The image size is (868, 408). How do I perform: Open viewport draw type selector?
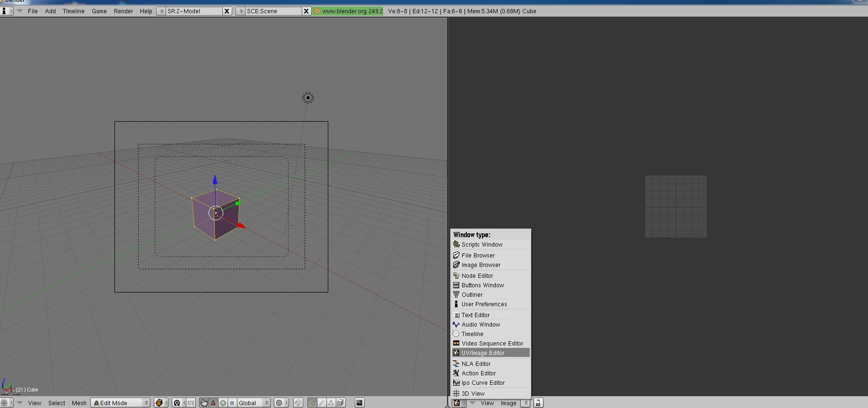click(161, 403)
